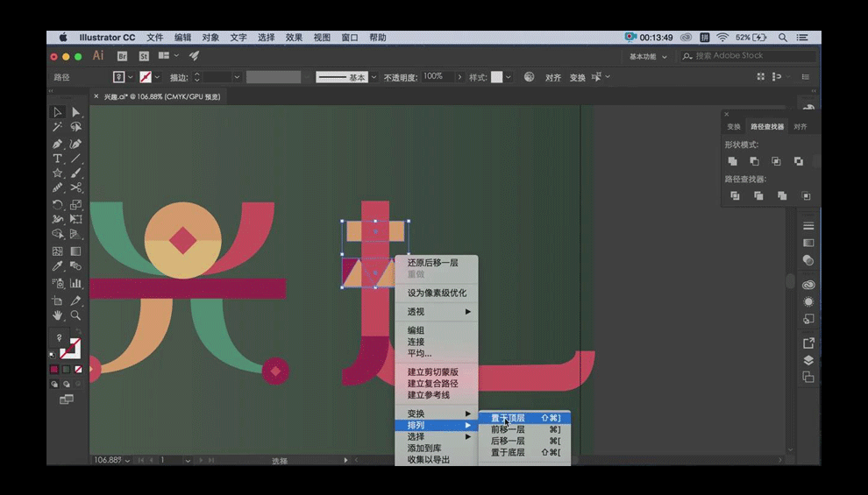Select the Pen tool in the toolbox
868x495 pixels.
pos(57,144)
